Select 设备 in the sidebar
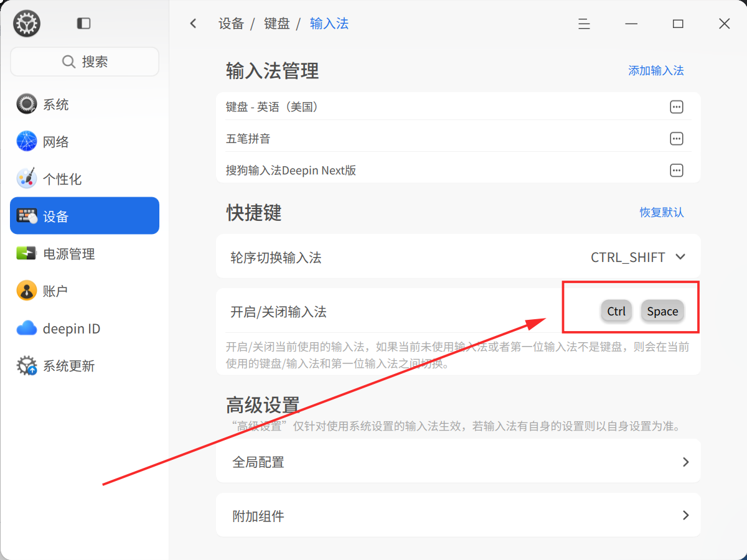This screenshot has height=560, width=747. (x=85, y=216)
